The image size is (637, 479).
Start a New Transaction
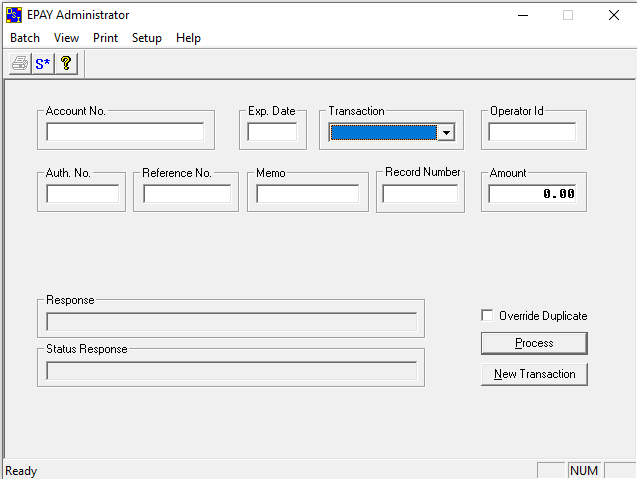coord(534,374)
